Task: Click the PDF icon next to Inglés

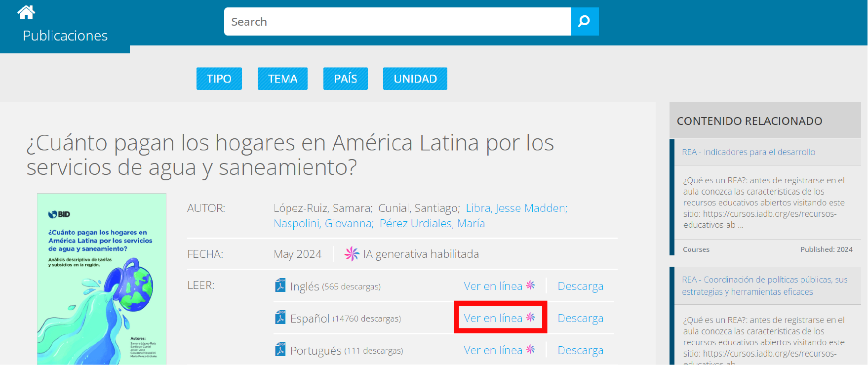Action: [x=280, y=285]
